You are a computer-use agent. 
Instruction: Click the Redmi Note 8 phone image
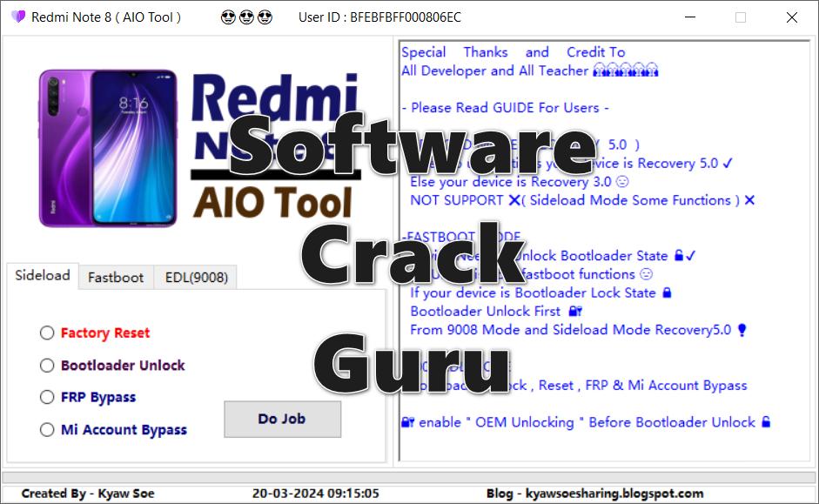(108, 148)
